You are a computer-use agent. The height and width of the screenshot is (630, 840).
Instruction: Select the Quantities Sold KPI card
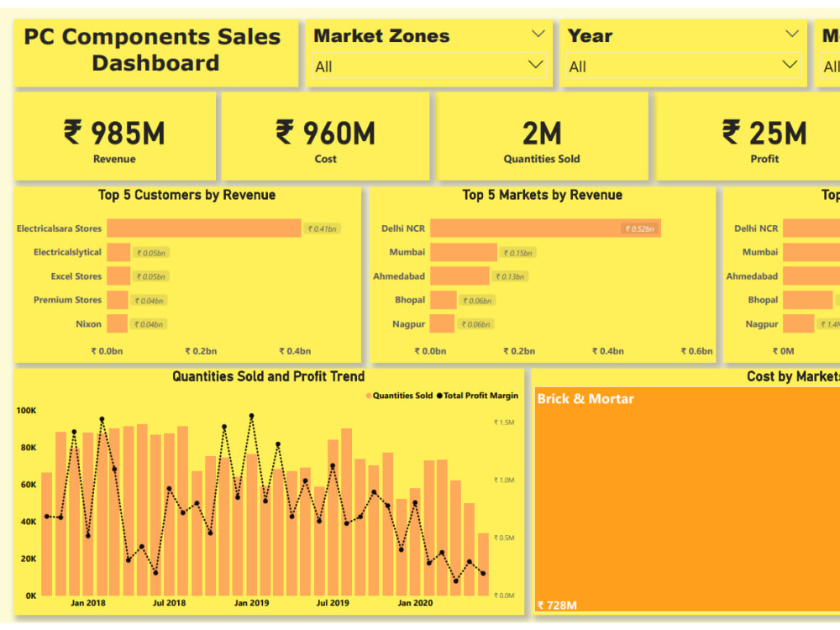click(540, 136)
